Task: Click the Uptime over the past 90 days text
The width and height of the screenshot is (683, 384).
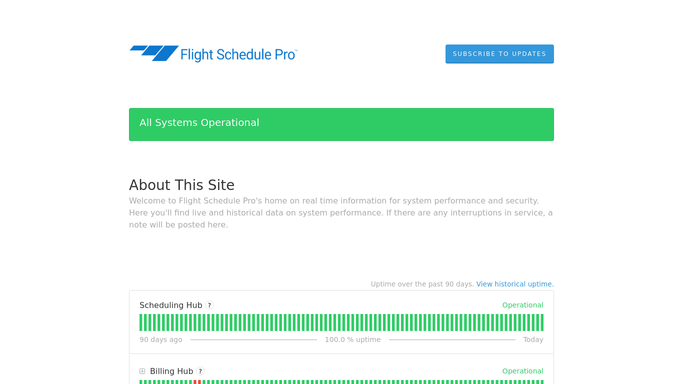Action: (422, 284)
